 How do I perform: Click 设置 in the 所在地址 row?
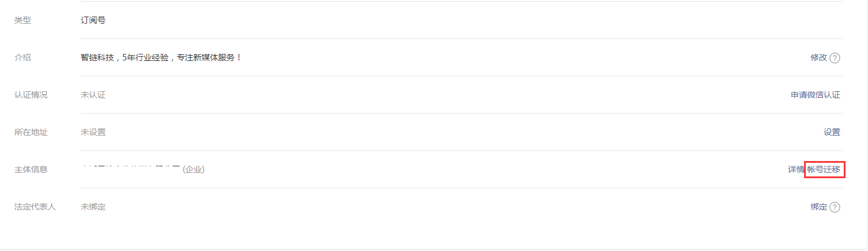pyautogui.click(x=832, y=132)
